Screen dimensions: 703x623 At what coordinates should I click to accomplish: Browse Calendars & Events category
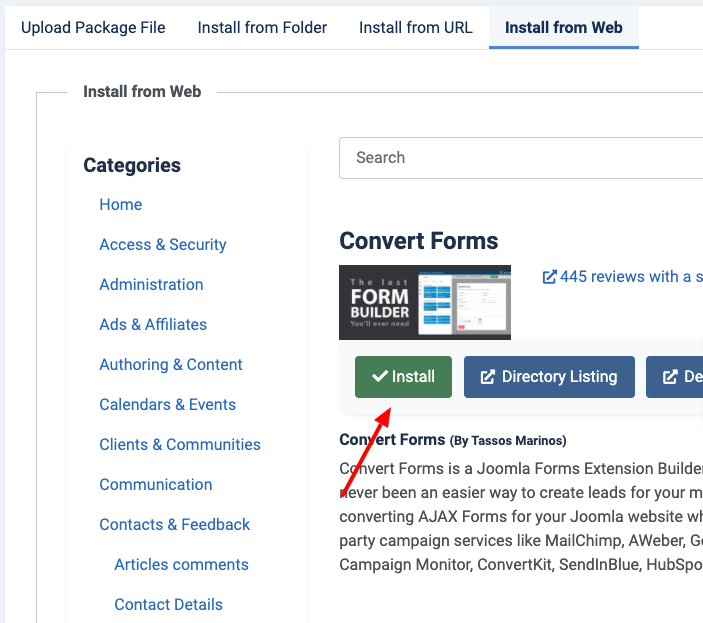(167, 405)
